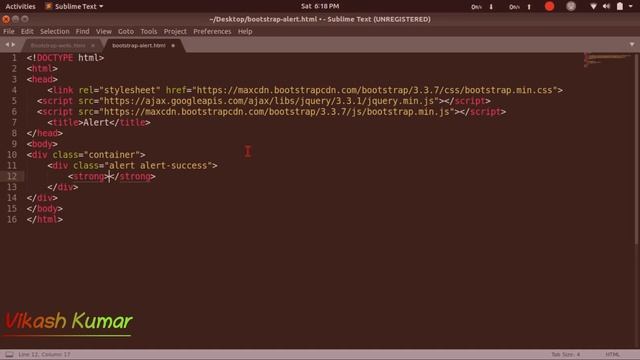The image size is (640, 360).
Task: Open the File menu
Action: tap(9, 31)
